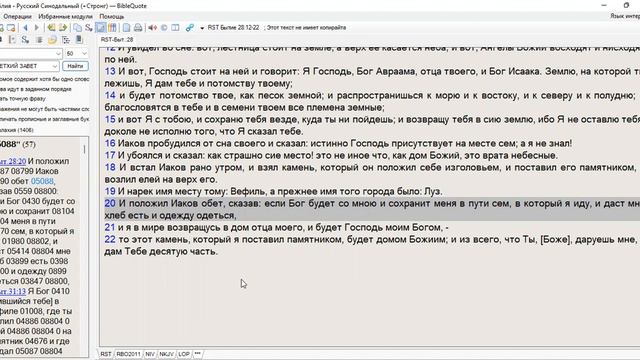
Task: Click verse number 13
Action: point(110,71)
